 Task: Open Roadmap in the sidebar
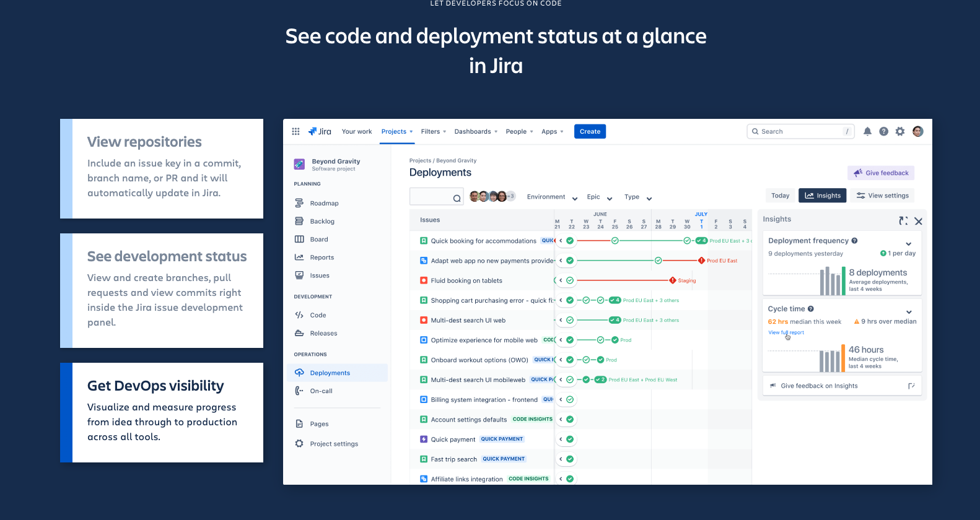tap(324, 203)
